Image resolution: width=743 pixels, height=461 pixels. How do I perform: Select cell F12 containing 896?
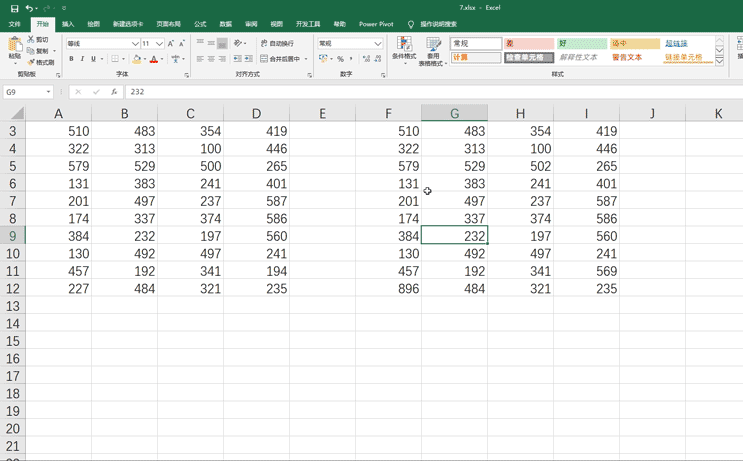388,289
